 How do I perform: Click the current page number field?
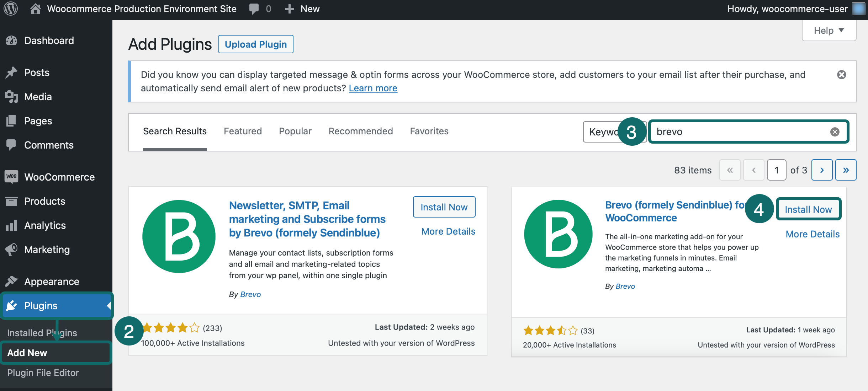click(x=777, y=170)
